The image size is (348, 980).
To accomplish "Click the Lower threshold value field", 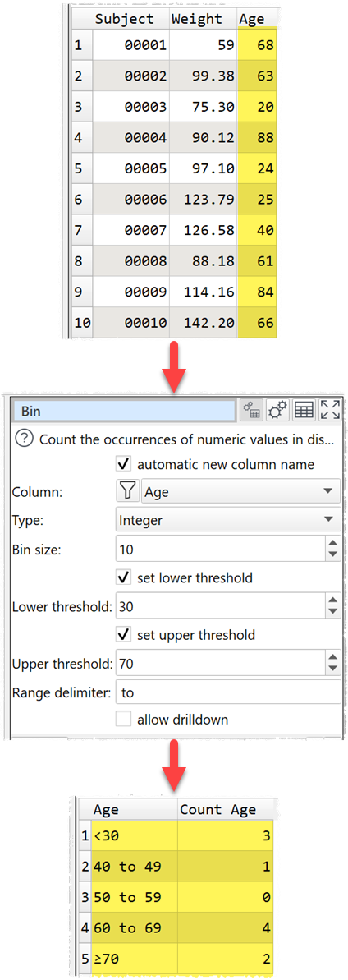I will 220,607.
